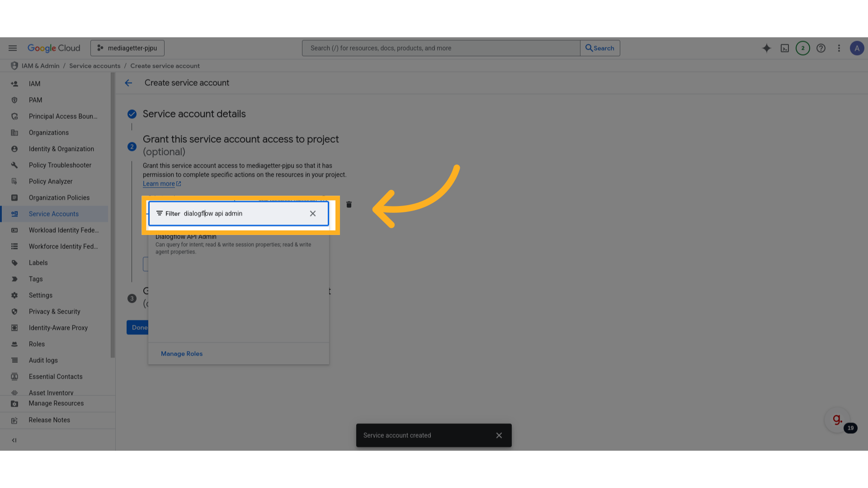Viewport: 868px width, 488px height.
Task: Click the Tags sidebar icon
Action: (14, 279)
